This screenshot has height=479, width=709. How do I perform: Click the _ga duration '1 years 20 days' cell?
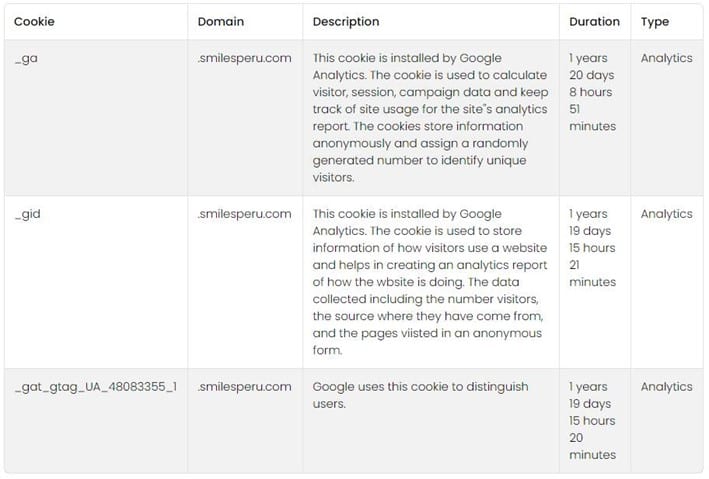[592, 92]
